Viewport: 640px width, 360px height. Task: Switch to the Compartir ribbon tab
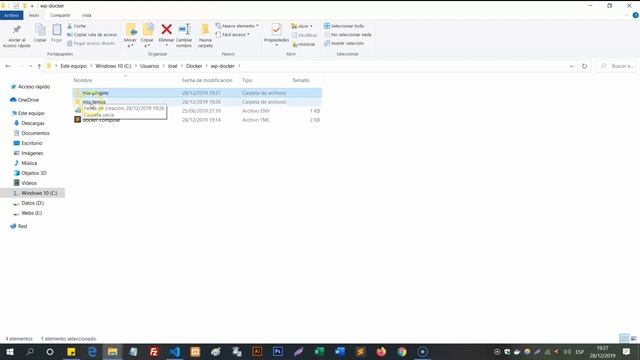click(60, 15)
